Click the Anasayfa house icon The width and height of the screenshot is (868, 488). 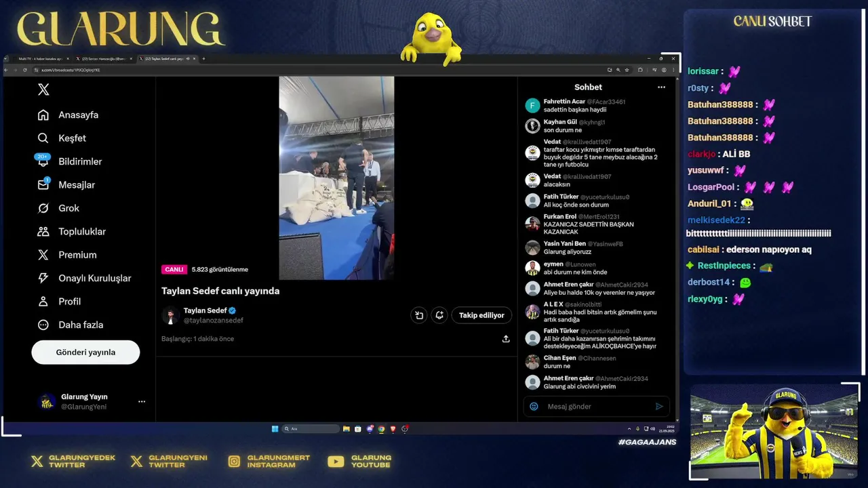coord(43,115)
